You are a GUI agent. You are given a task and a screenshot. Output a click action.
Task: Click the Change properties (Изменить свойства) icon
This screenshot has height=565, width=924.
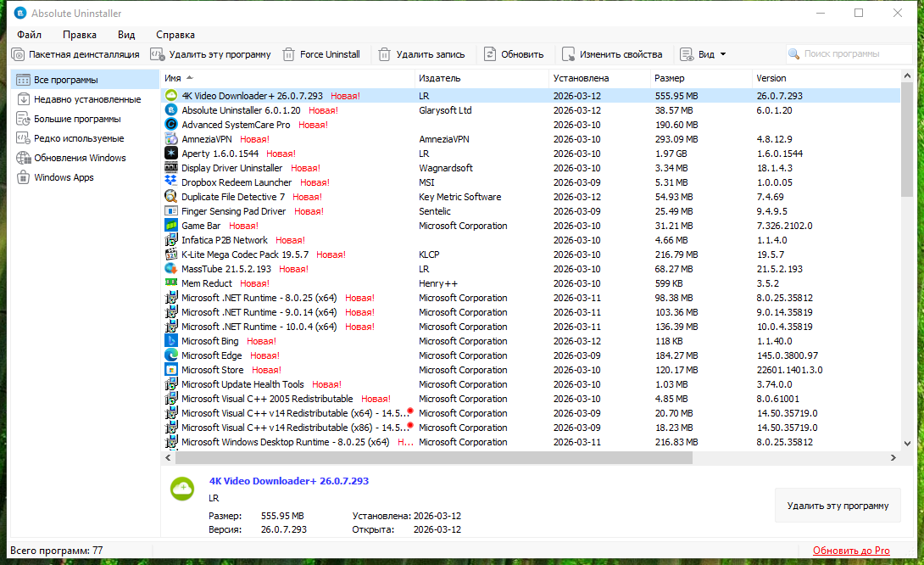coord(568,54)
